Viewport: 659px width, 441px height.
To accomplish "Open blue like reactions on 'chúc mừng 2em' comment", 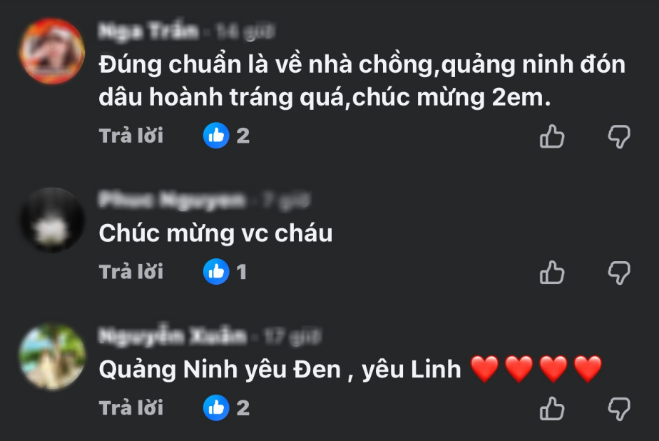I will click(x=226, y=135).
